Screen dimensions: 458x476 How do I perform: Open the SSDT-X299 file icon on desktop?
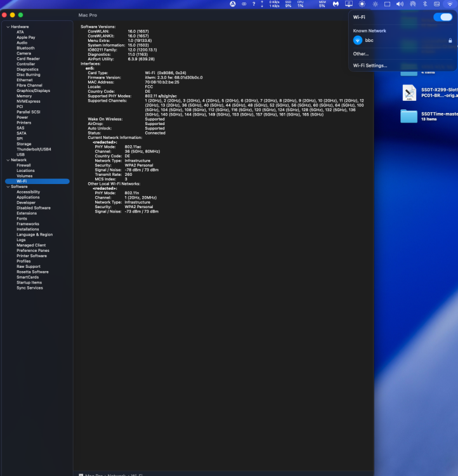pos(409,93)
